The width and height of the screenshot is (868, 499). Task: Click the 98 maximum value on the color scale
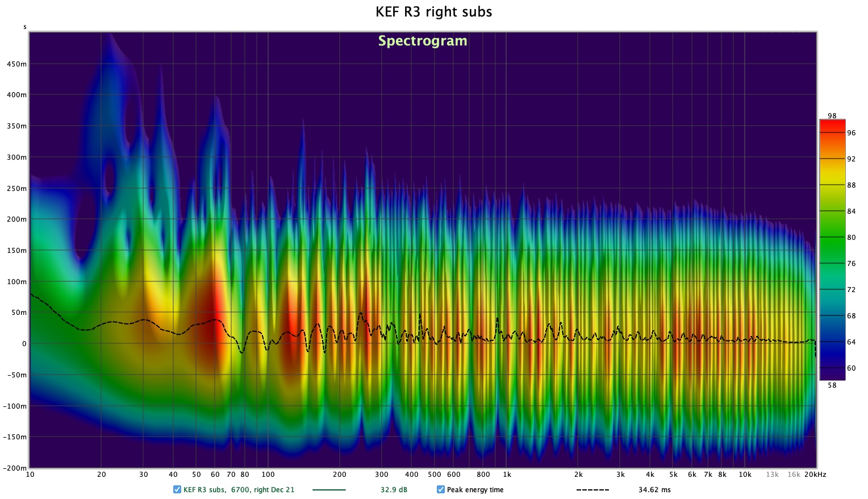coord(832,116)
